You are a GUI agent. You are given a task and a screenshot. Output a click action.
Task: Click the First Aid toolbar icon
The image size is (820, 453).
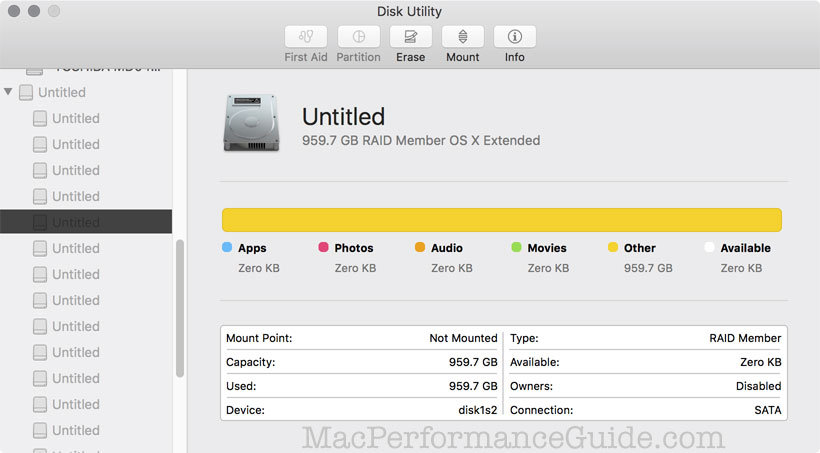[305, 37]
